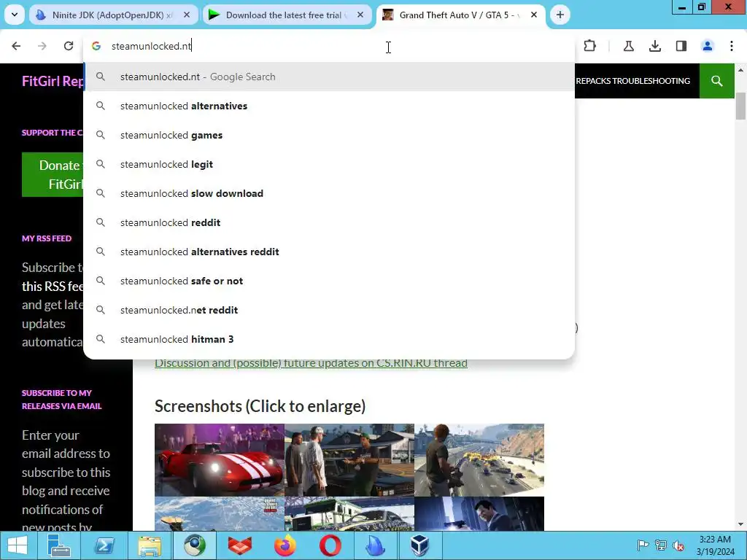Choose suggestion steamunlocked alternatives
Viewport: 747px width, 560px height.
[x=329, y=106]
